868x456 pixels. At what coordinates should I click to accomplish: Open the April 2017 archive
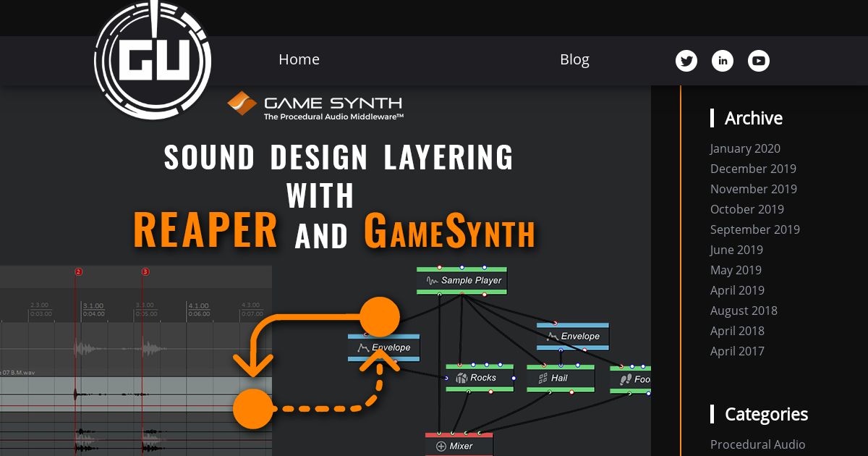(737, 351)
